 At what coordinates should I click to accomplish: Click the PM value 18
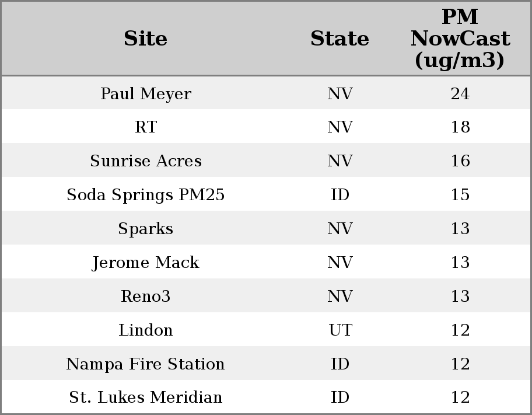(x=460, y=127)
